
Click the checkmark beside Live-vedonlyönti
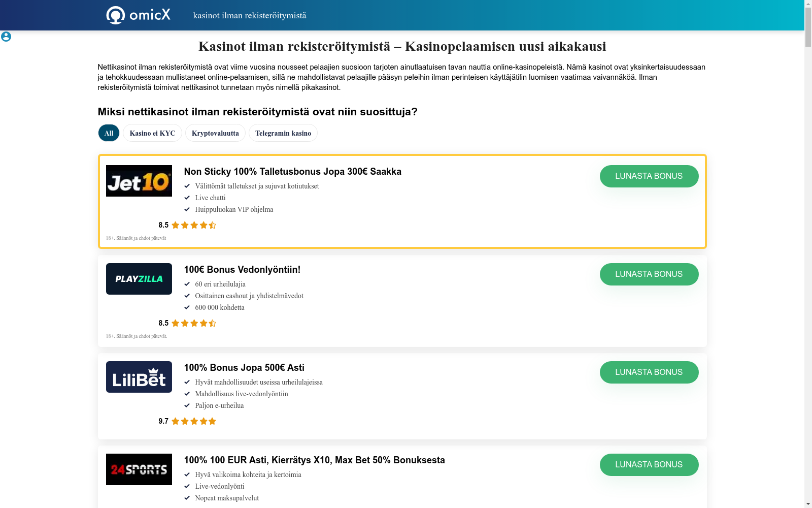coord(187,486)
